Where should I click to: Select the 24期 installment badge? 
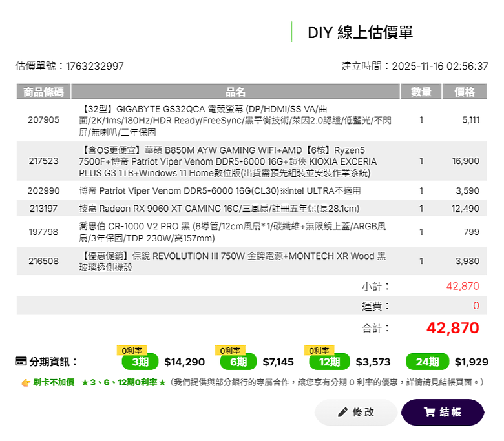[428, 362]
